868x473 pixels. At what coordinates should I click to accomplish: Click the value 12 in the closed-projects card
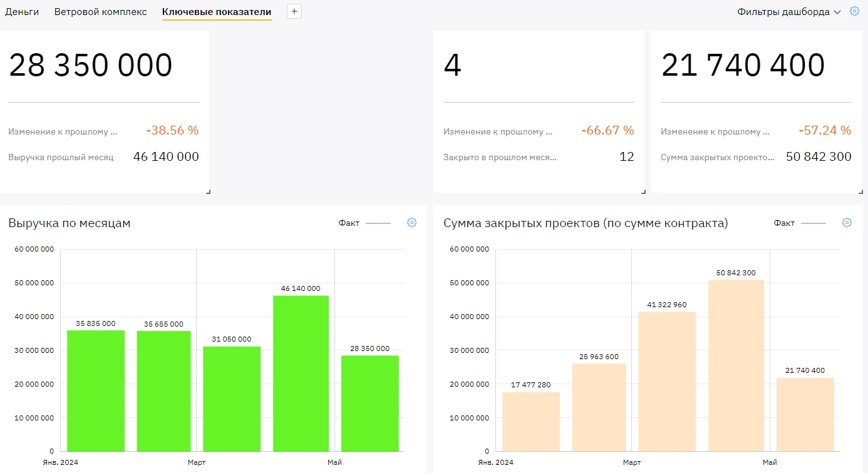point(627,156)
